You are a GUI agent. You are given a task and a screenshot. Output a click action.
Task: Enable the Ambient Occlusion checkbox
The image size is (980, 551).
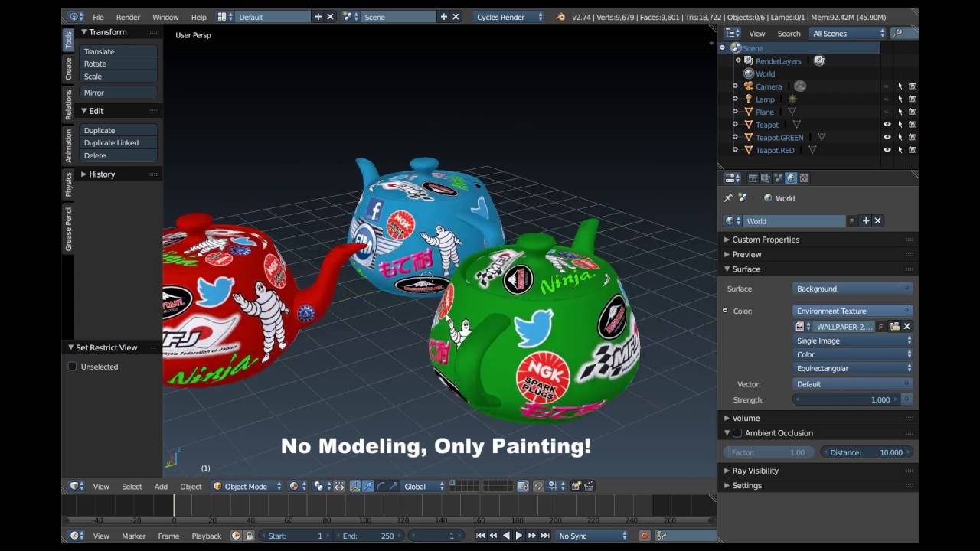click(x=737, y=433)
